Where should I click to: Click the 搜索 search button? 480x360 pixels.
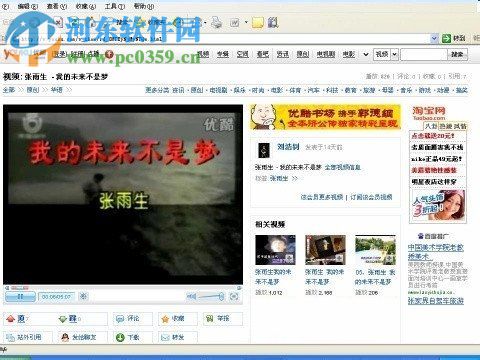point(457,54)
